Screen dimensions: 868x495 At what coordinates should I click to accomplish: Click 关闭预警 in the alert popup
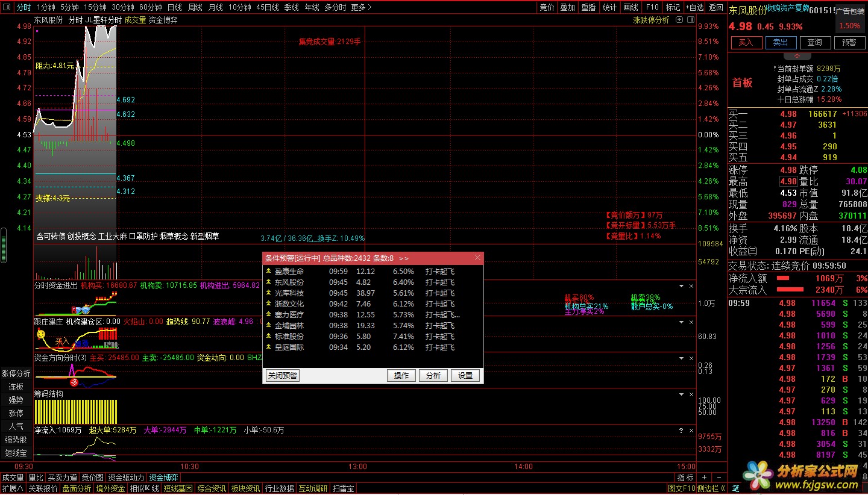coord(283,375)
